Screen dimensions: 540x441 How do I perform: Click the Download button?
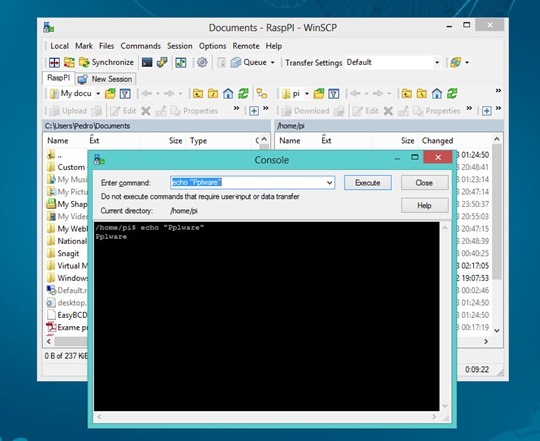(x=305, y=111)
